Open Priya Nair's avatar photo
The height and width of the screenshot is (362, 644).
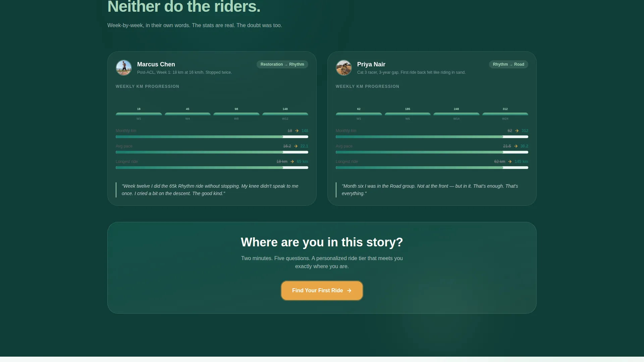pos(344,68)
